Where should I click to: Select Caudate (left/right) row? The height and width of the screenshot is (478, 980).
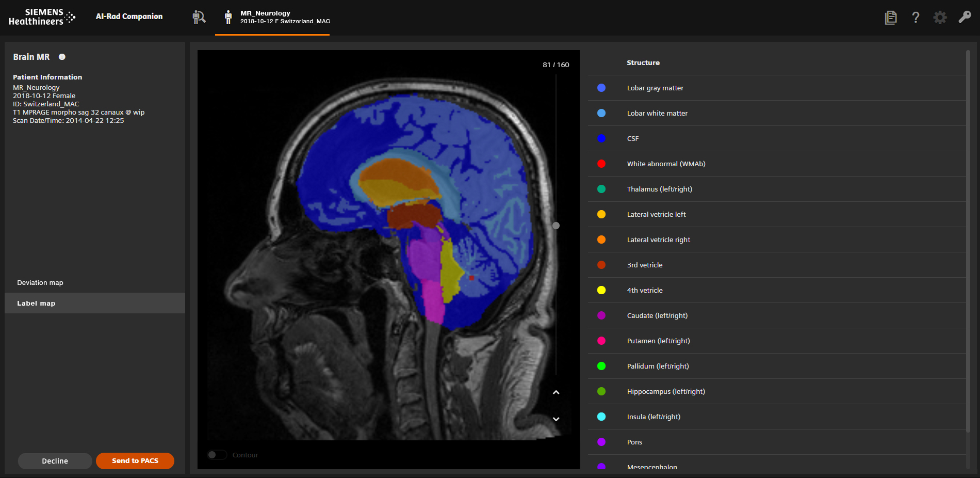point(777,315)
